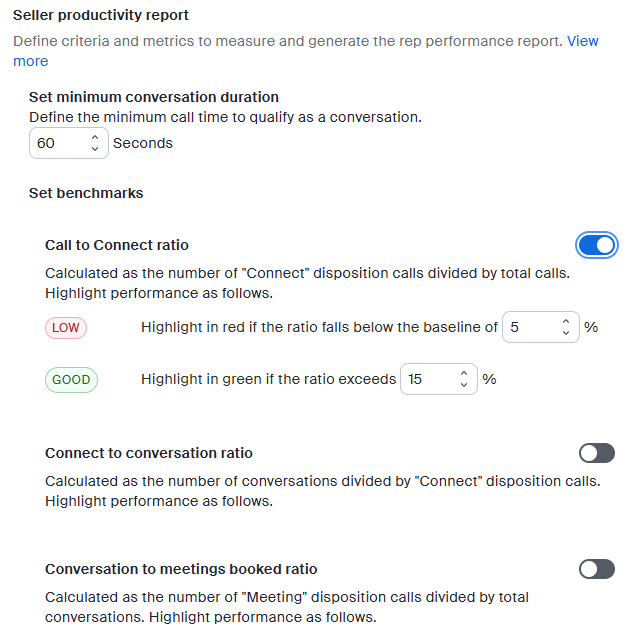
Task: Click Conversation to meetings booked ratio title
Action: (x=181, y=569)
